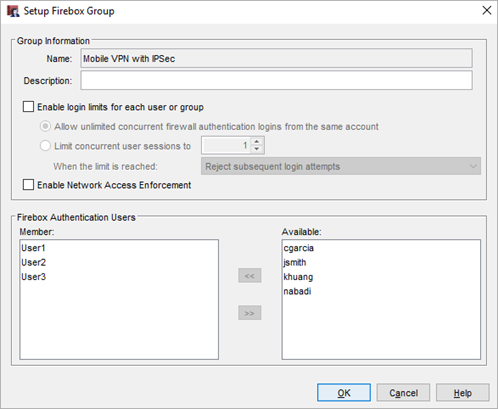Image resolution: width=498 pixels, height=409 pixels.
Task: Click the group Name field
Action: 276,59
